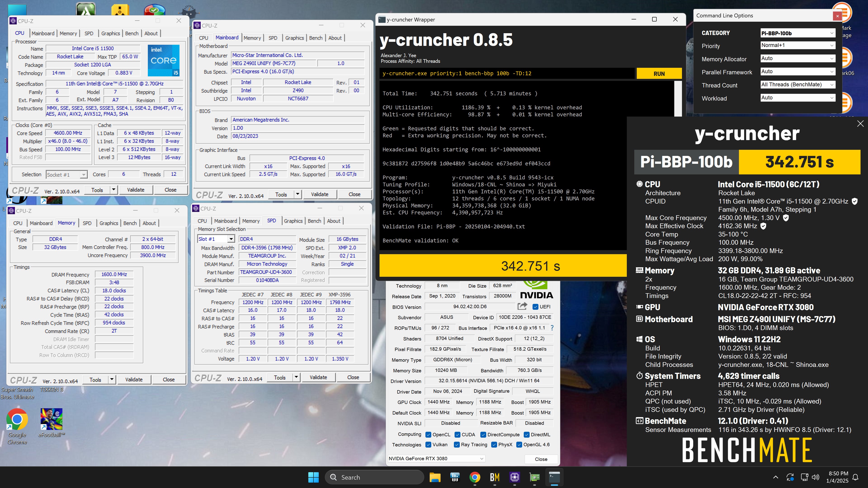Open the BenchMate (BM) taskbar icon
This screenshot has width=868, height=488.
pyautogui.click(x=495, y=477)
